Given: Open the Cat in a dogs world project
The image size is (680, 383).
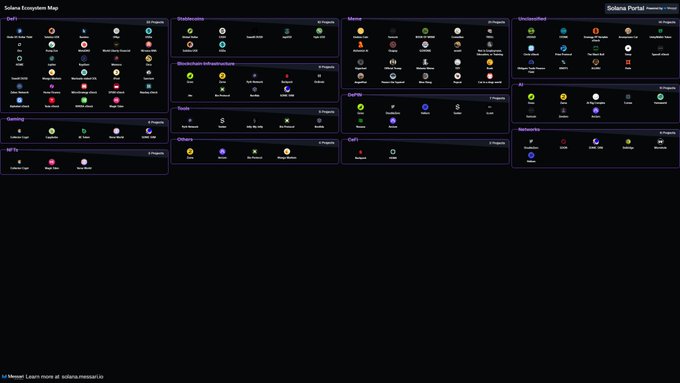Looking at the screenshot, I should [x=490, y=76].
